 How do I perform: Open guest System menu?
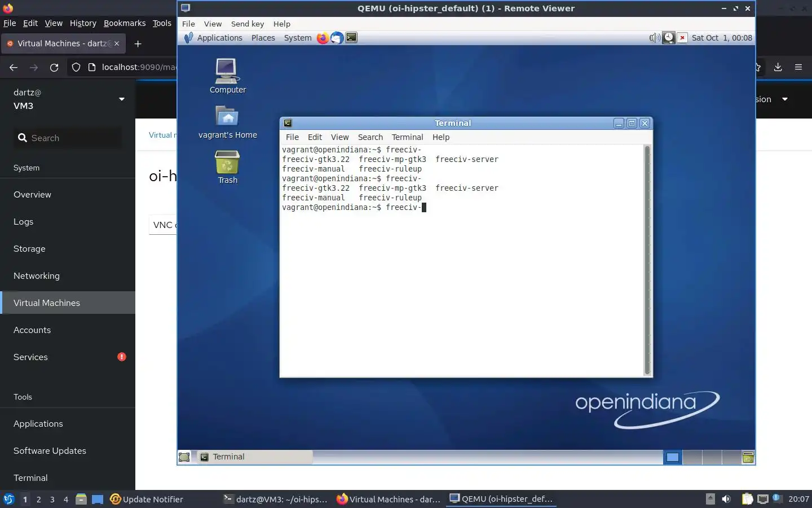point(298,38)
